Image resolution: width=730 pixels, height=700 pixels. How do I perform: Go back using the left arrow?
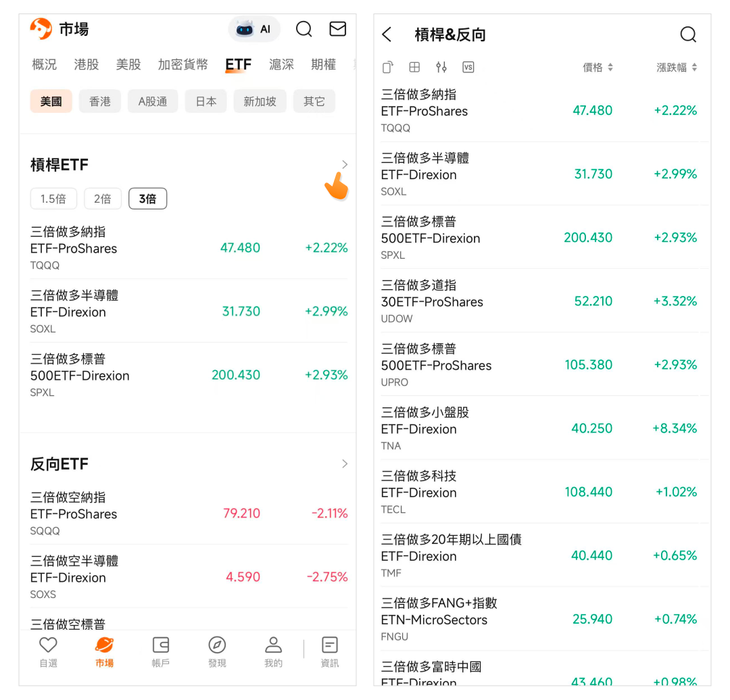pos(387,35)
